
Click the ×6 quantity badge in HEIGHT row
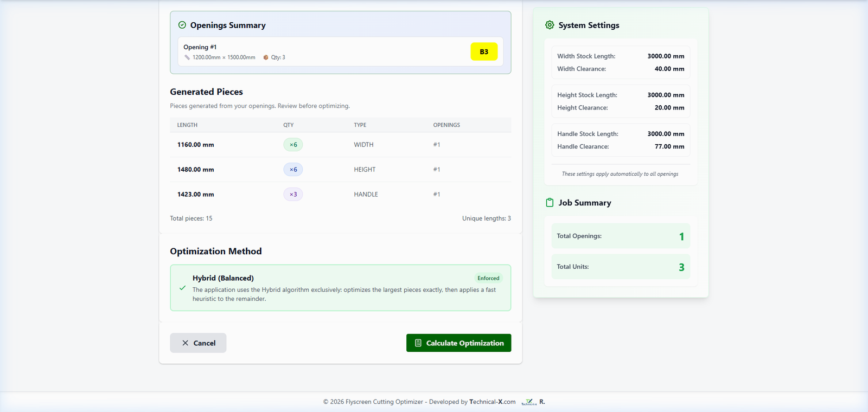293,170
